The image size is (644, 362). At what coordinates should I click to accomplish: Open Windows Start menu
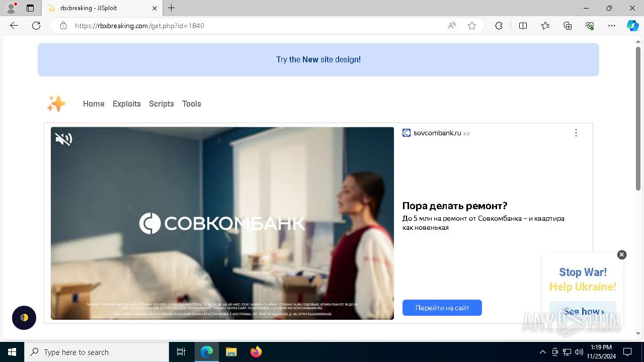pyautogui.click(x=12, y=352)
